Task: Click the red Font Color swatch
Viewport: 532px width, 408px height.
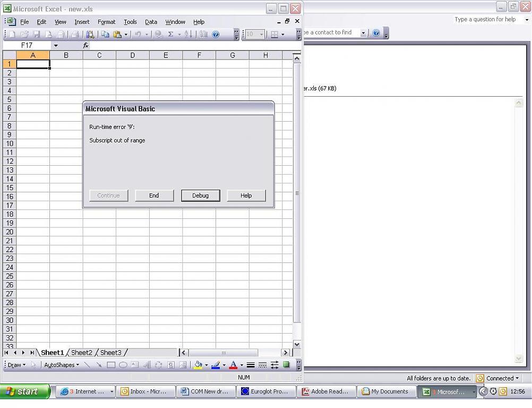Action: (233, 365)
